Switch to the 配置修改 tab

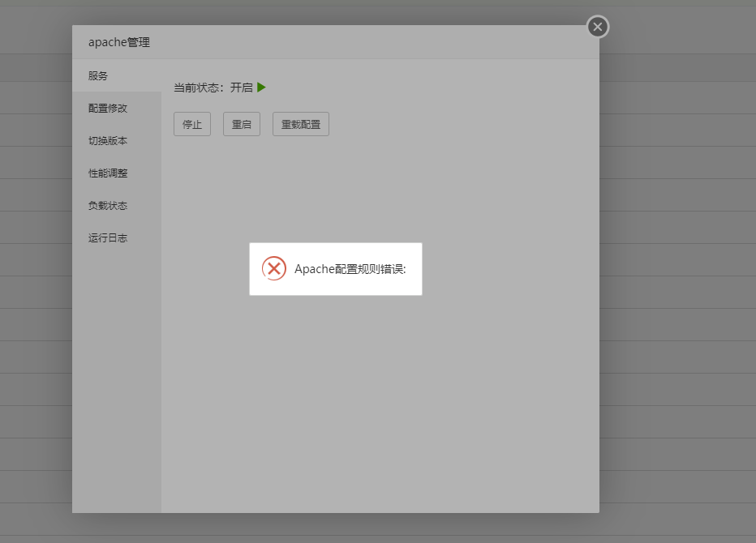117,109
